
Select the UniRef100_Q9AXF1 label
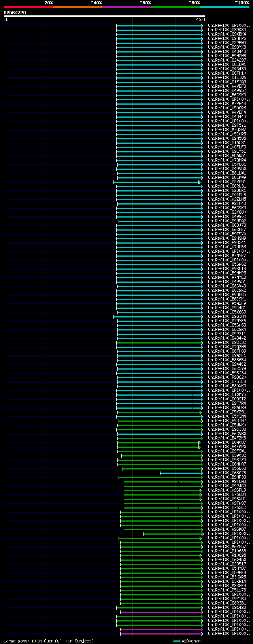(x=227, y=355)
